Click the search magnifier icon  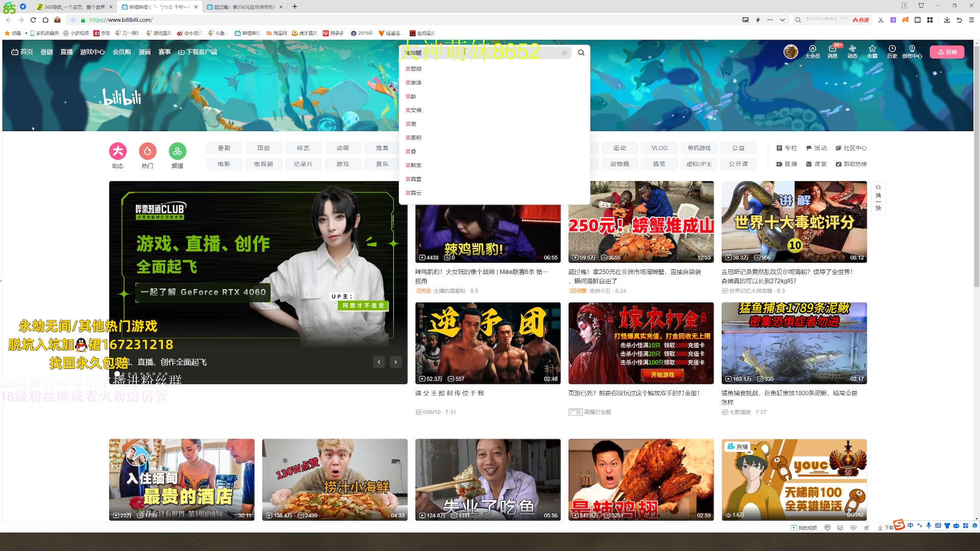click(581, 53)
